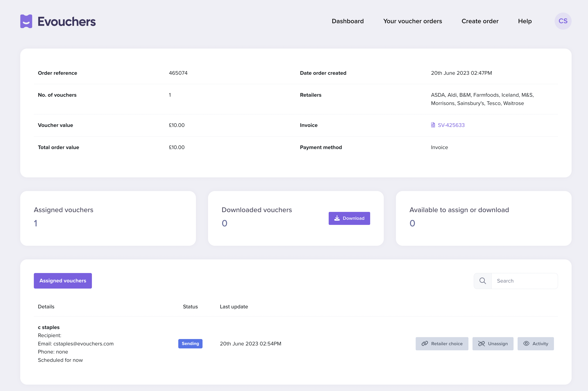Viewport: 588px width, 391px height.
Task: Click the invoice document icon
Action: tap(433, 125)
